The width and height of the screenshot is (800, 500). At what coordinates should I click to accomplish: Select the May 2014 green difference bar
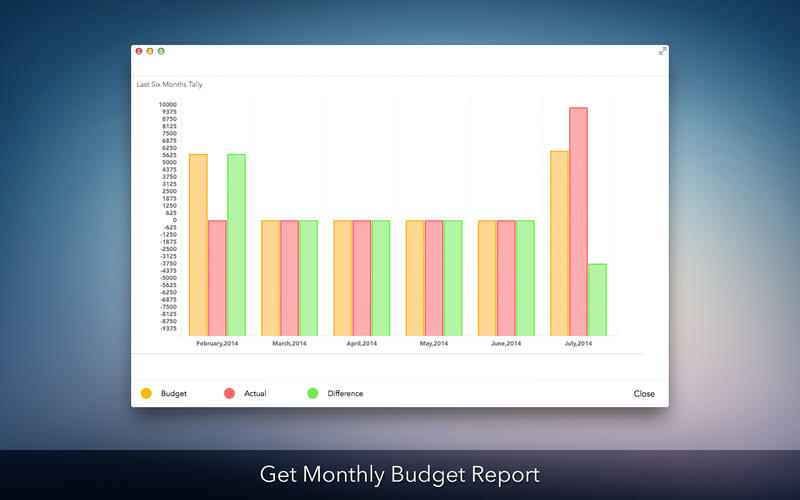click(453, 278)
